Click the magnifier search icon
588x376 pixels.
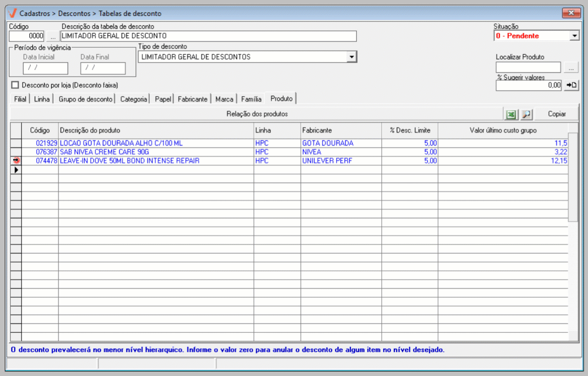(x=527, y=114)
